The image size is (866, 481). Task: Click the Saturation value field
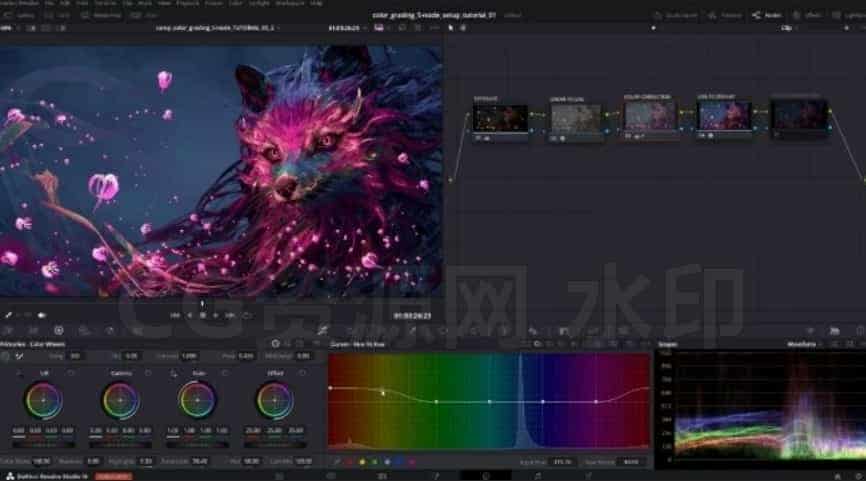[200, 461]
